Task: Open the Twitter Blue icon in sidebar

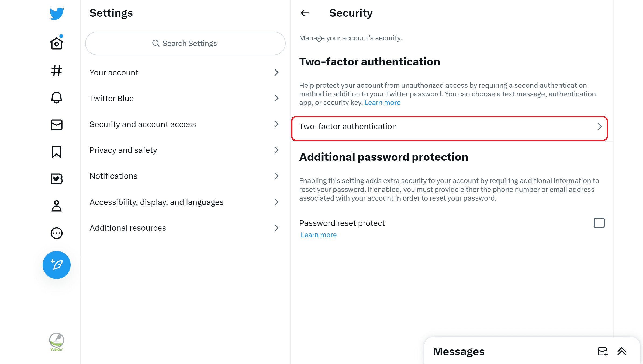Action: pyautogui.click(x=57, y=179)
